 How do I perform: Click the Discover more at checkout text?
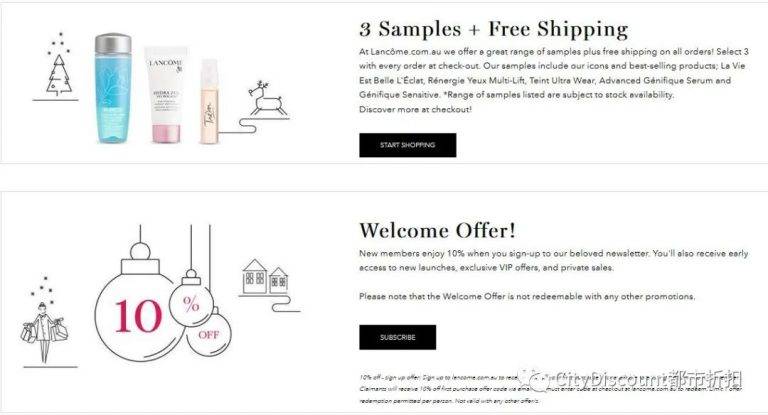pyautogui.click(x=415, y=109)
